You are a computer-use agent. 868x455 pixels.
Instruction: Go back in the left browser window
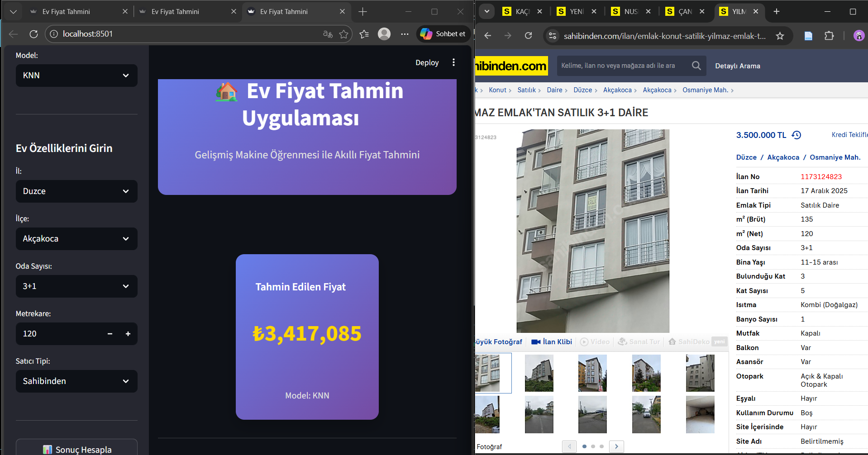[14, 34]
